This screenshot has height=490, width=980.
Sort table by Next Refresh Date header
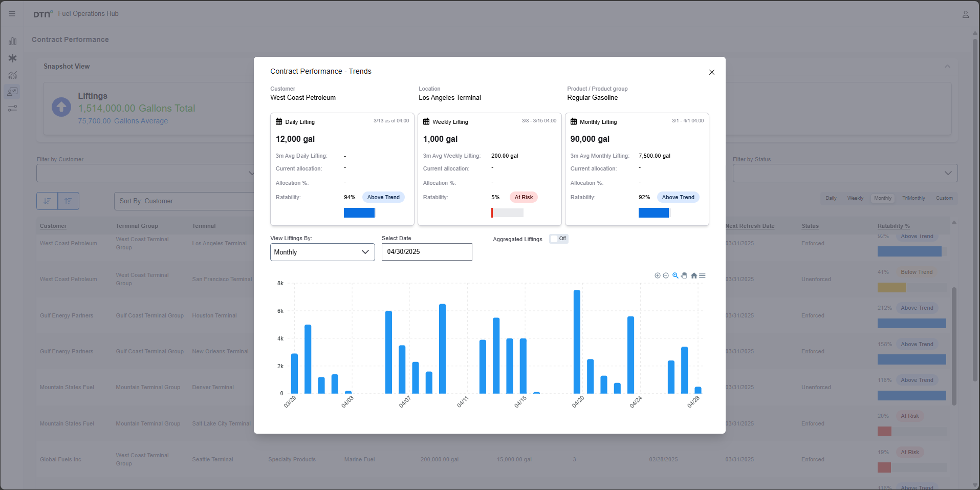(750, 226)
